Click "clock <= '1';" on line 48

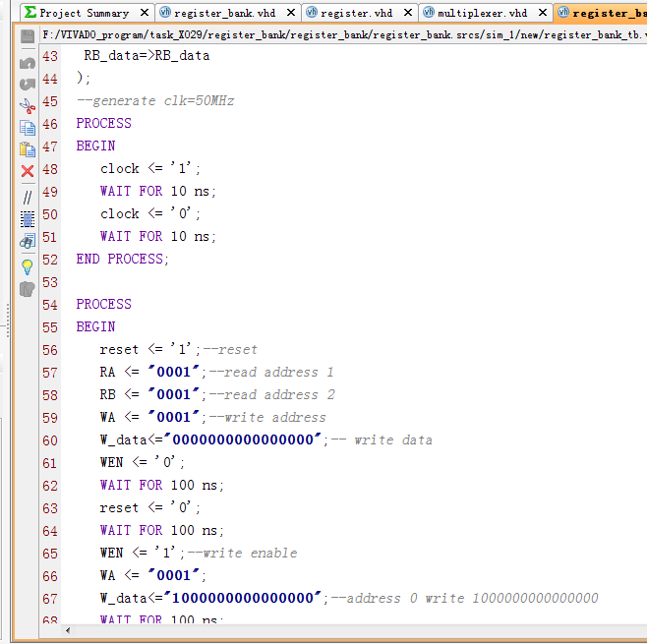click(150, 169)
